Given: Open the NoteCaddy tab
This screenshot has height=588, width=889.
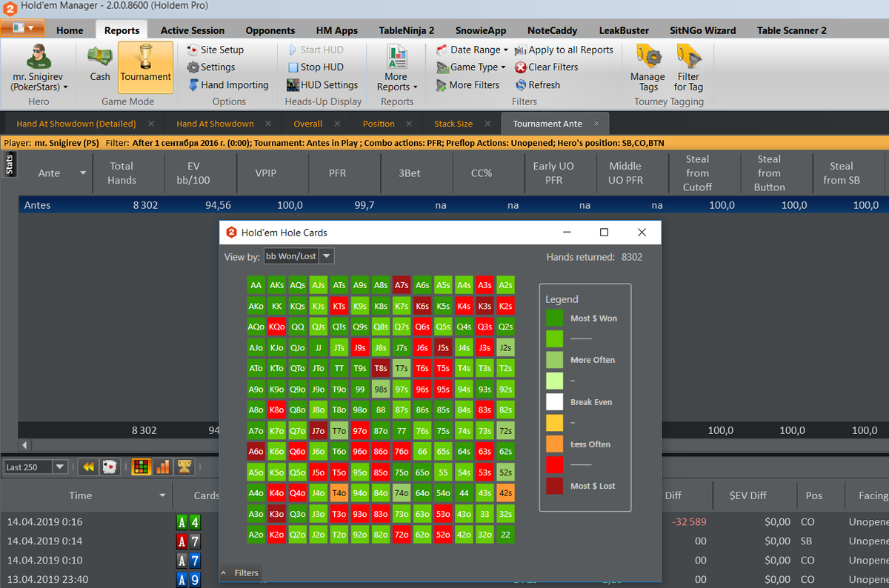Looking at the screenshot, I should tap(552, 30).
